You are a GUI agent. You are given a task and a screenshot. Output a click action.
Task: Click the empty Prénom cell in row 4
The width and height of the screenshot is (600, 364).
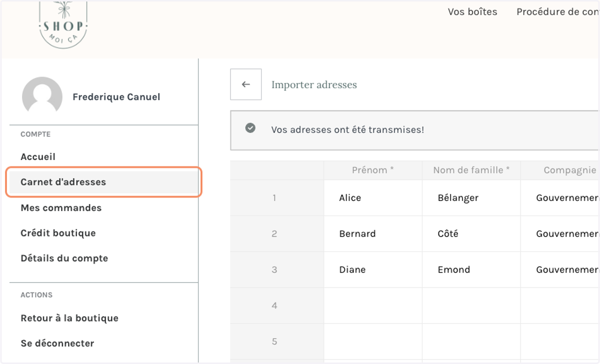pyautogui.click(x=373, y=306)
